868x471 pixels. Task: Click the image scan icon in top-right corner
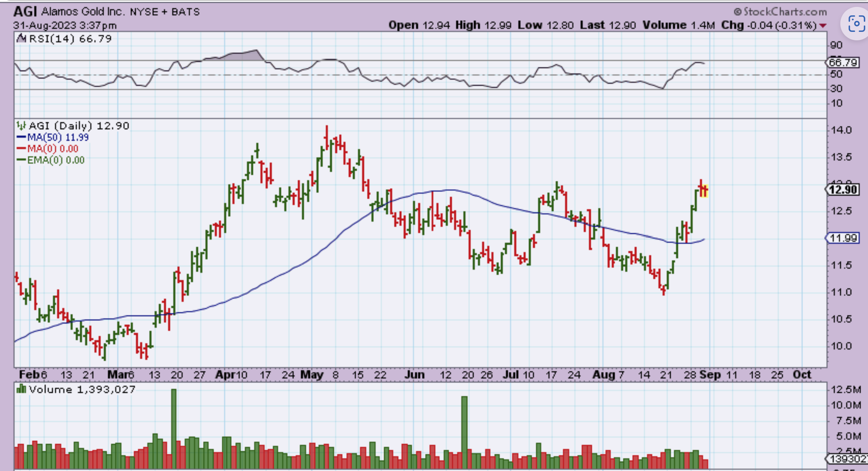[x=856, y=23]
